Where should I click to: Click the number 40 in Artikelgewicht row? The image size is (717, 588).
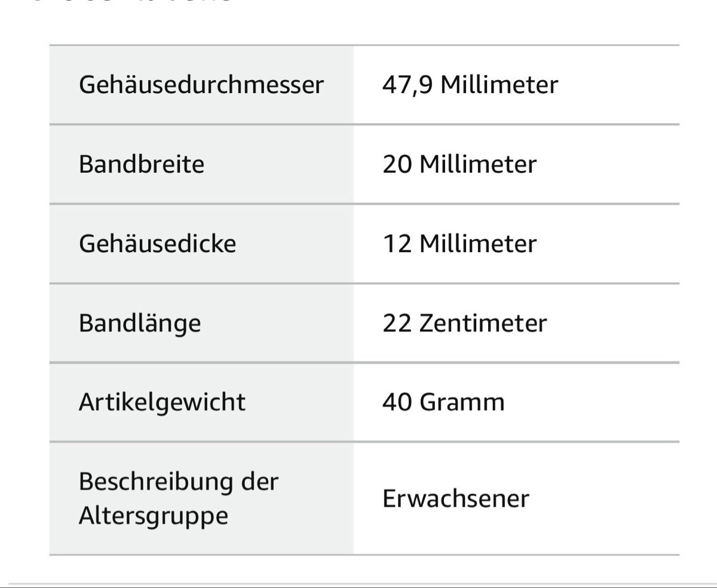coord(397,402)
